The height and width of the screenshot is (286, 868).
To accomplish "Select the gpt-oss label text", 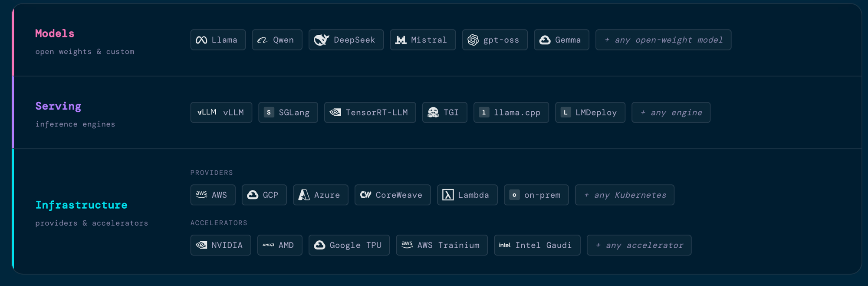I will [x=501, y=40].
